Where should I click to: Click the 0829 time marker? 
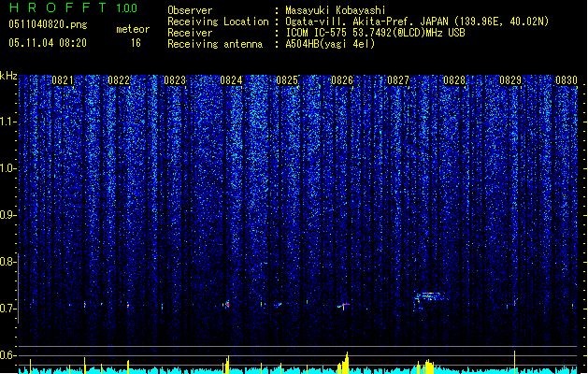(x=510, y=80)
